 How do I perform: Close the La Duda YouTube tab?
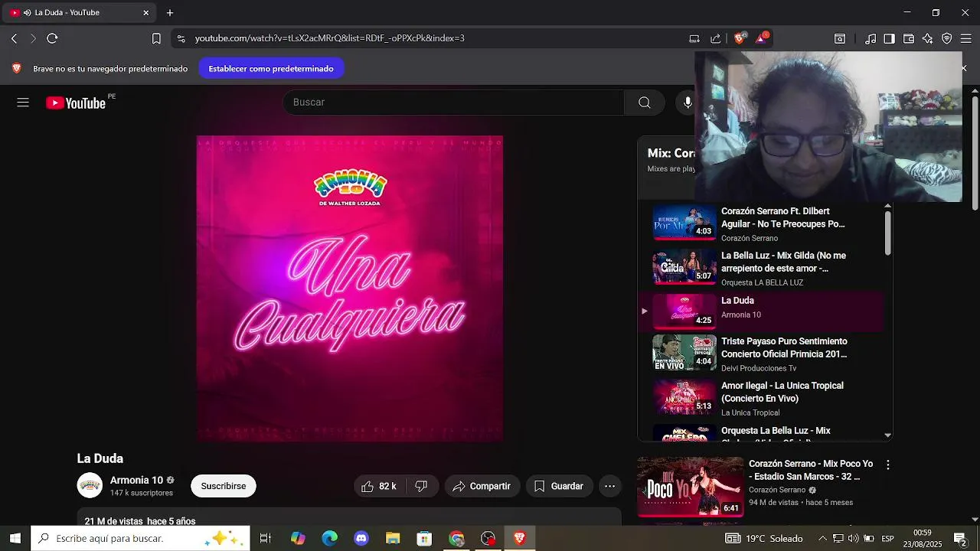click(x=146, y=13)
